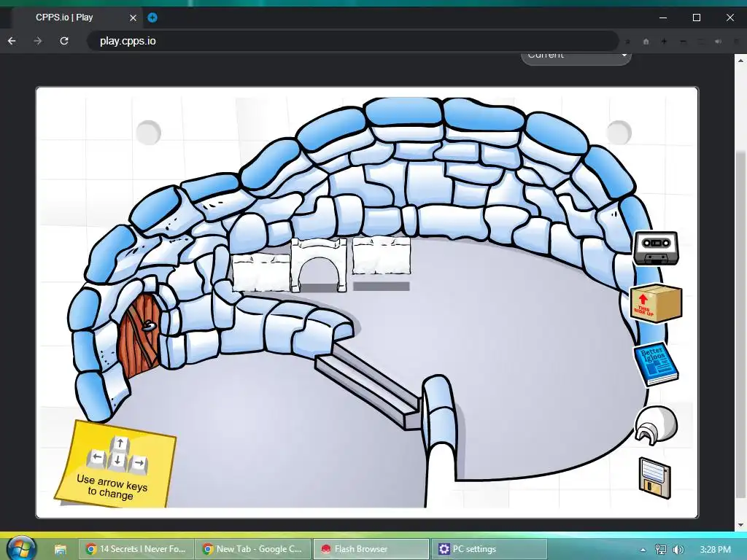
Task: Go forward with the arrow button
Action: [38, 41]
